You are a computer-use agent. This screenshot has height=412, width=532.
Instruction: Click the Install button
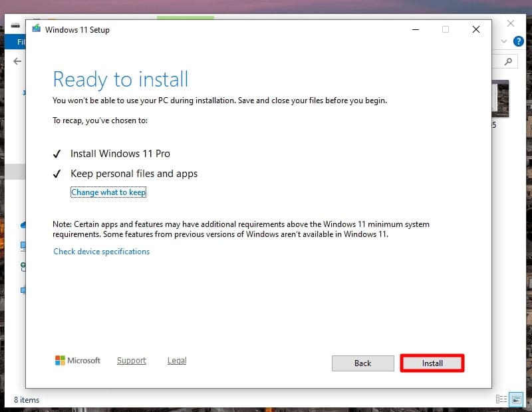pos(432,363)
